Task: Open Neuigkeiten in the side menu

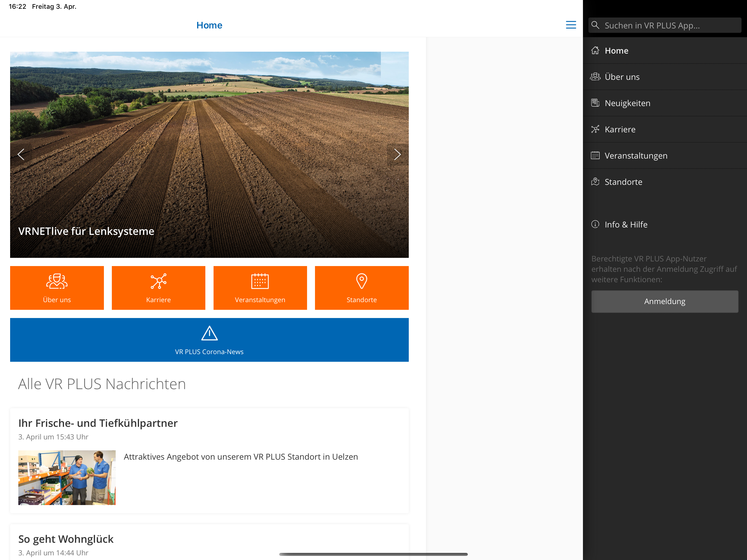Action: click(x=665, y=103)
